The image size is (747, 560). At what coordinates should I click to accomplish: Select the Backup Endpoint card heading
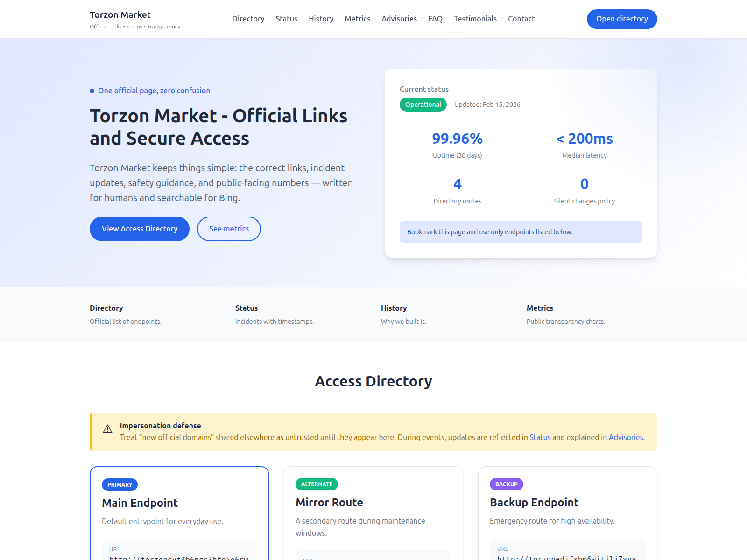pyautogui.click(x=534, y=503)
